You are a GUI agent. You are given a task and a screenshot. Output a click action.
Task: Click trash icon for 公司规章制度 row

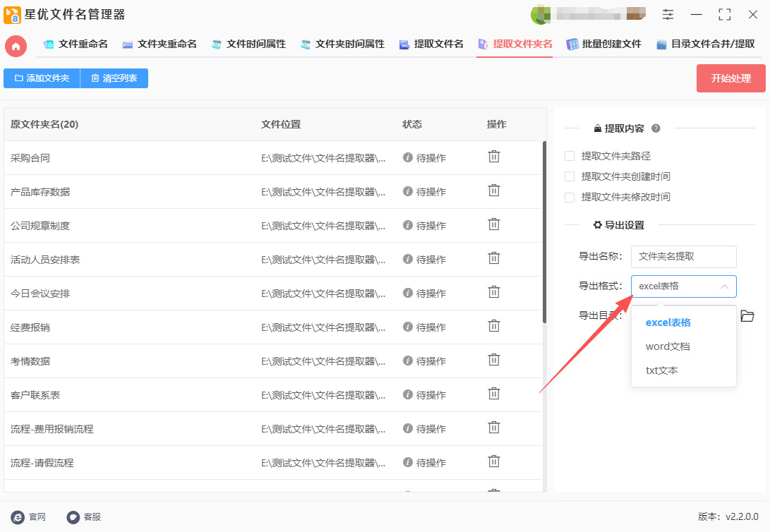(x=494, y=224)
